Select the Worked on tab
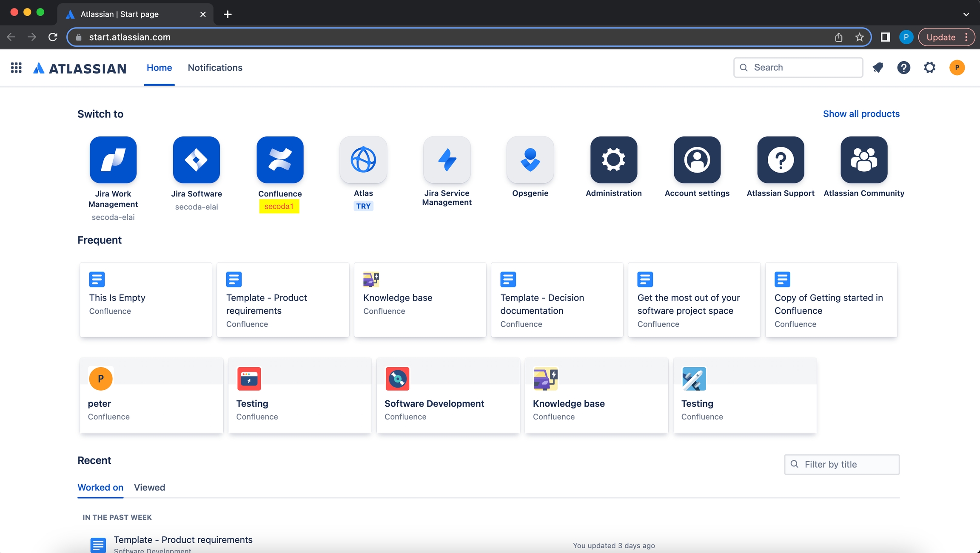This screenshot has width=980, height=553. click(100, 488)
